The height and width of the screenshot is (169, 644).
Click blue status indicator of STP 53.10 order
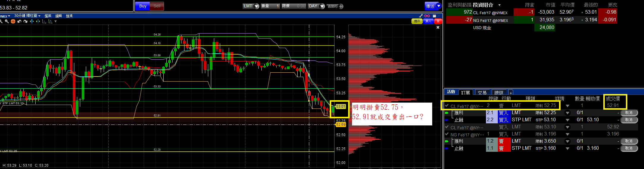tap(446, 120)
